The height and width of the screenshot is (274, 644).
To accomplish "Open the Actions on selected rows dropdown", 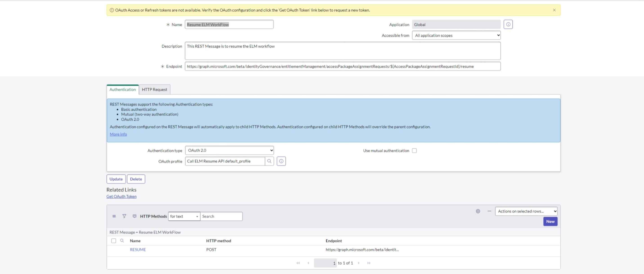I will point(526,211).
